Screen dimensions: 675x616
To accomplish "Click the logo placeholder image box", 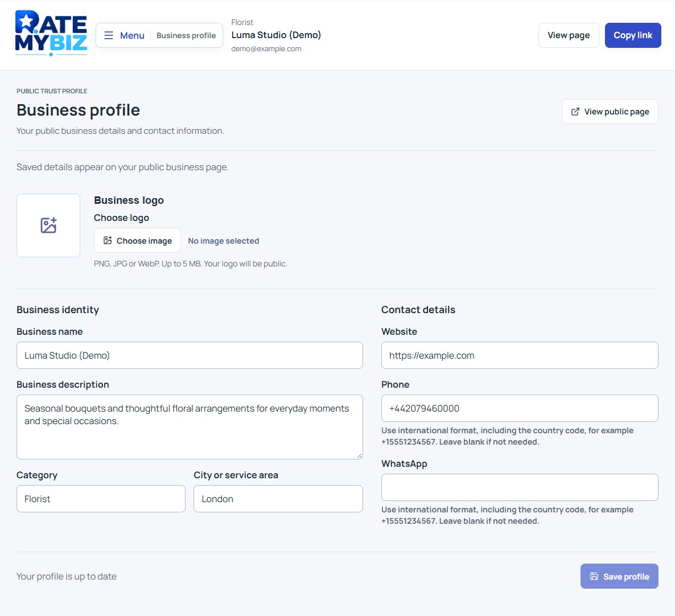I will point(48,225).
